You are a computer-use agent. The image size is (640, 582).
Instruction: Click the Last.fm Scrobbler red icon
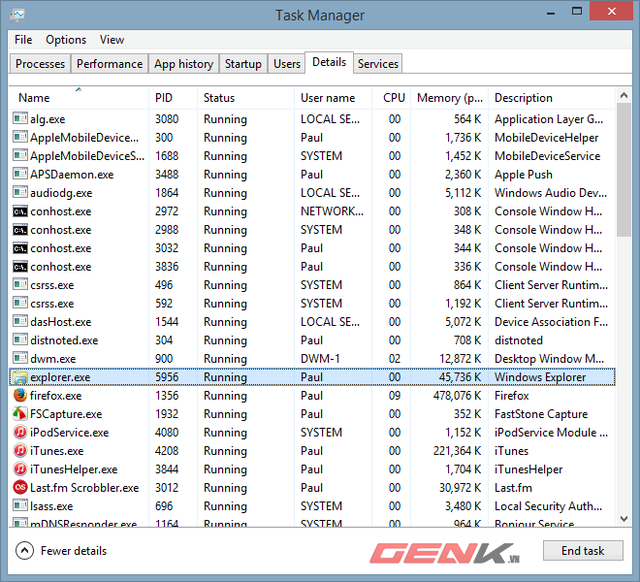[x=20, y=487]
